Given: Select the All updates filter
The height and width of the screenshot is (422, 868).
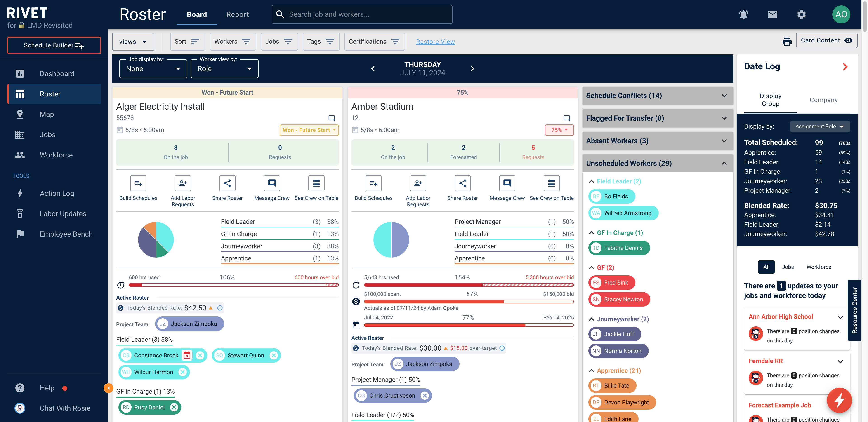Looking at the screenshot, I should tap(766, 267).
